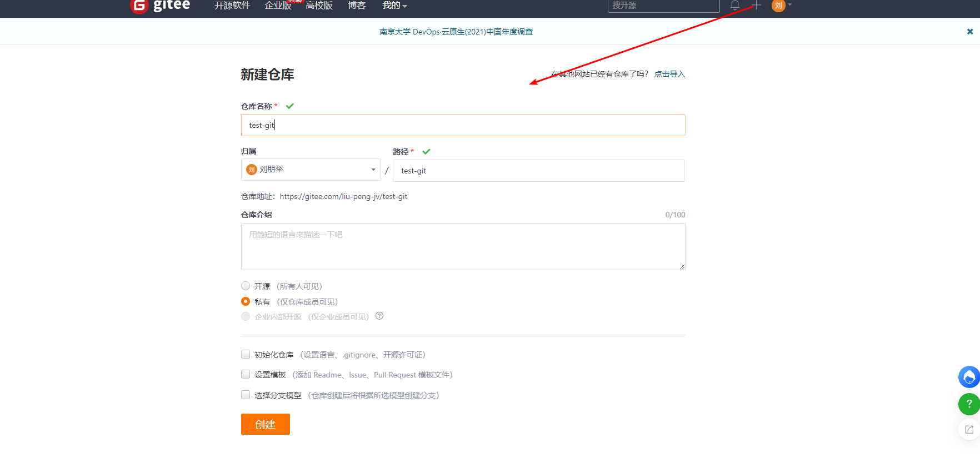The height and width of the screenshot is (472, 980).
Task: Focus the 仓库名称 input with test-git
Action: [x=463, y=125]
